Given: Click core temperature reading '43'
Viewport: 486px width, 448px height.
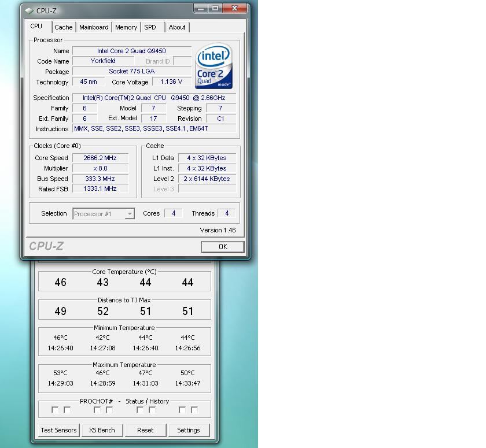Looking at the screenshot, I should pyautogui.click(x=103, y=282).
